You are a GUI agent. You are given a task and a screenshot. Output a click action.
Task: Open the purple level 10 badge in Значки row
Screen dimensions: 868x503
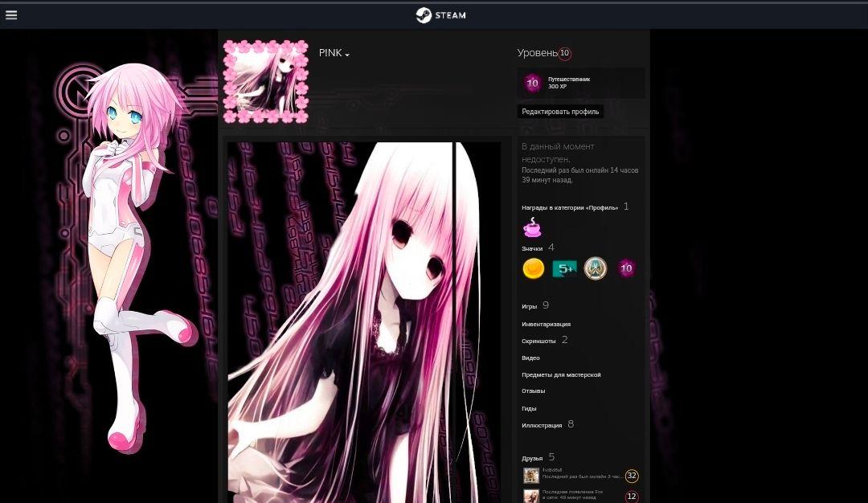tap(626, 268)
